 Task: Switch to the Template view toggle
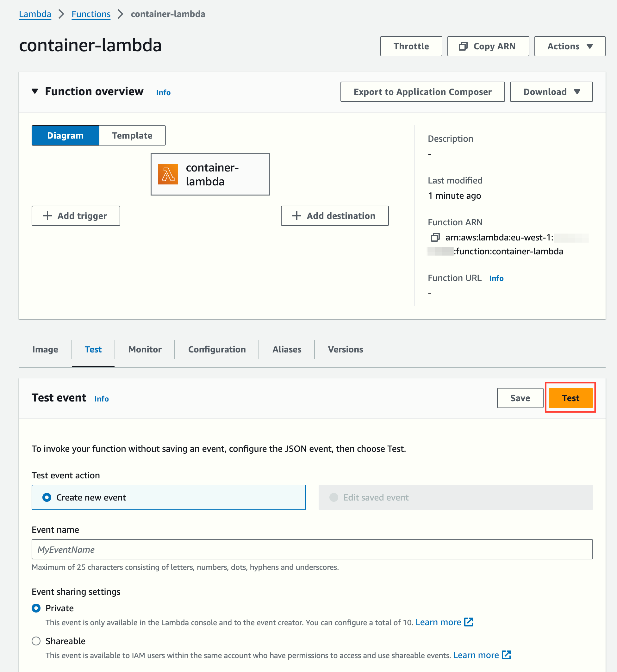132,135
